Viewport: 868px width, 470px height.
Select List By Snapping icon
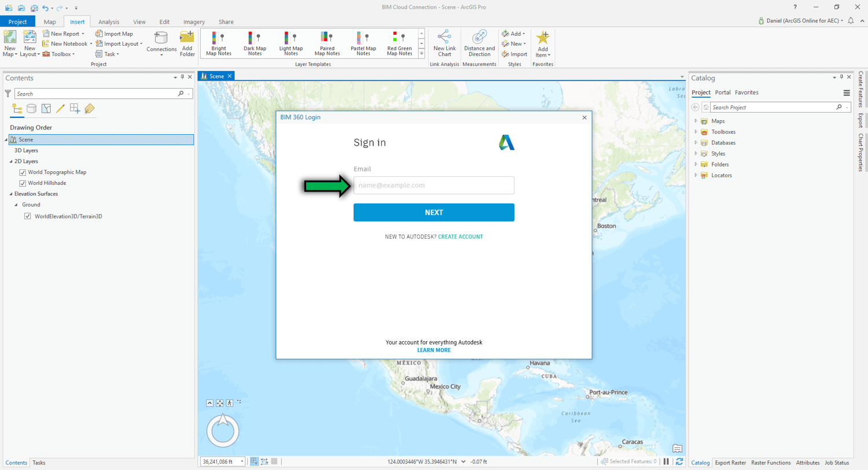point(75,109)
